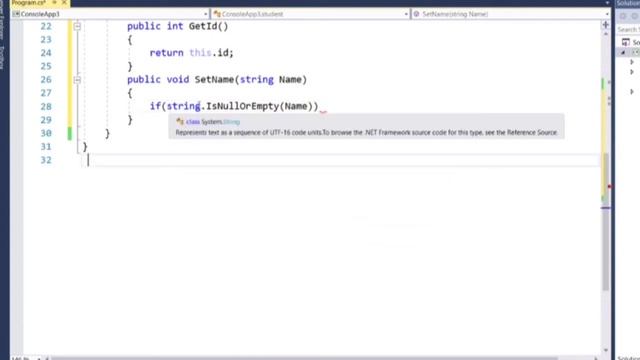Click the 'void' keyword on line 26
Viewport: 640px width, 360px height.
178,80
